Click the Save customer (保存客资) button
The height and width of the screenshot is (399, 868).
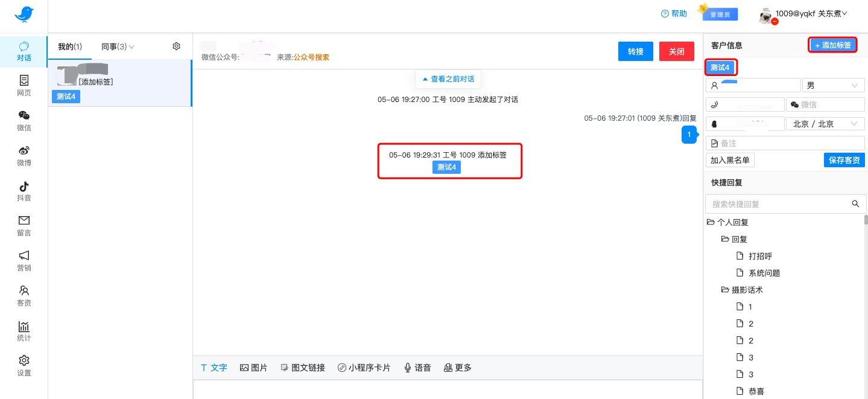coord(844,160)
